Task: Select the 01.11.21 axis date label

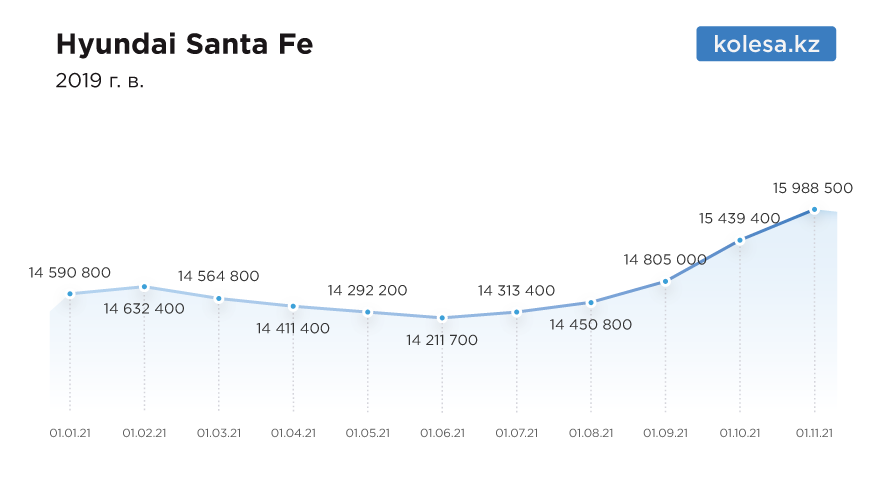Action: pyautogui.click(x=814, y=433)
